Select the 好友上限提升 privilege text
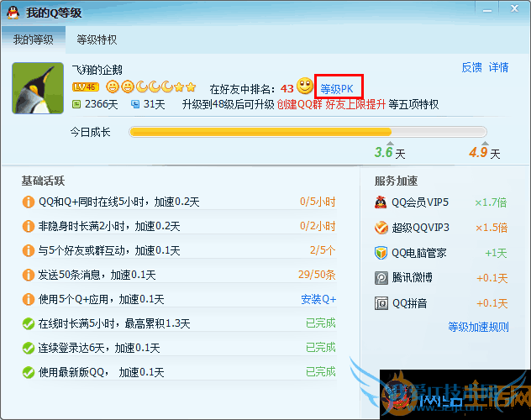The image size is (531, 420). [x=355, y=104]
